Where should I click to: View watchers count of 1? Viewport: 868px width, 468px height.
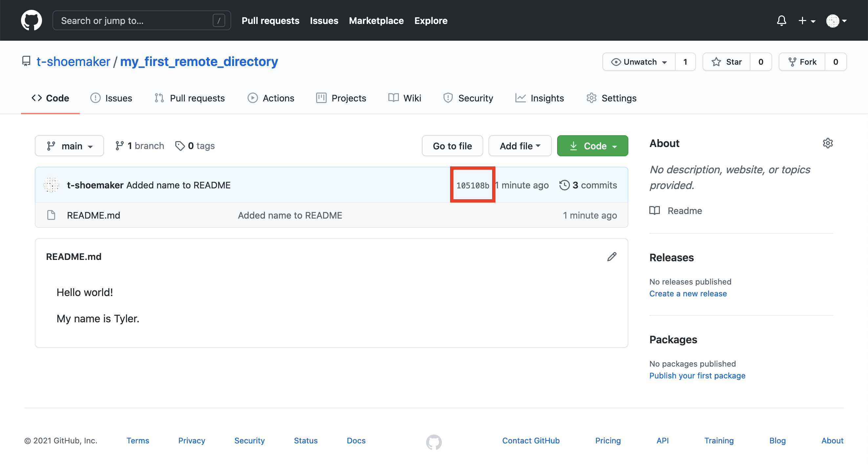click(x=685, y=62)
